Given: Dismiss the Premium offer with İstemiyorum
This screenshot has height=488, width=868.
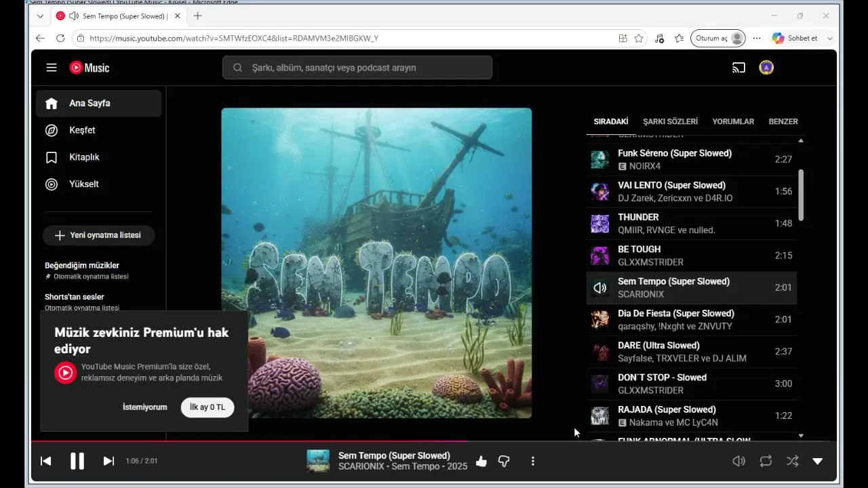Looking at the screenshot, I should [x=144, y=407].
